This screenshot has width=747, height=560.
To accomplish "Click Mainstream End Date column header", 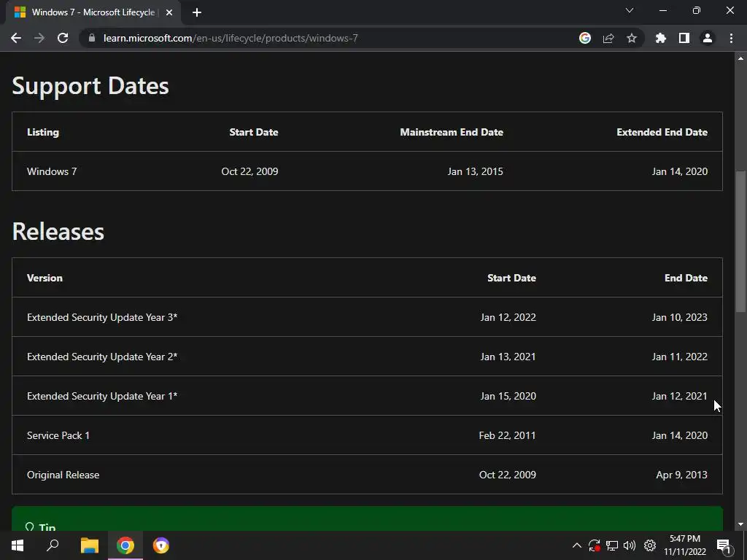I will point(452,133).
